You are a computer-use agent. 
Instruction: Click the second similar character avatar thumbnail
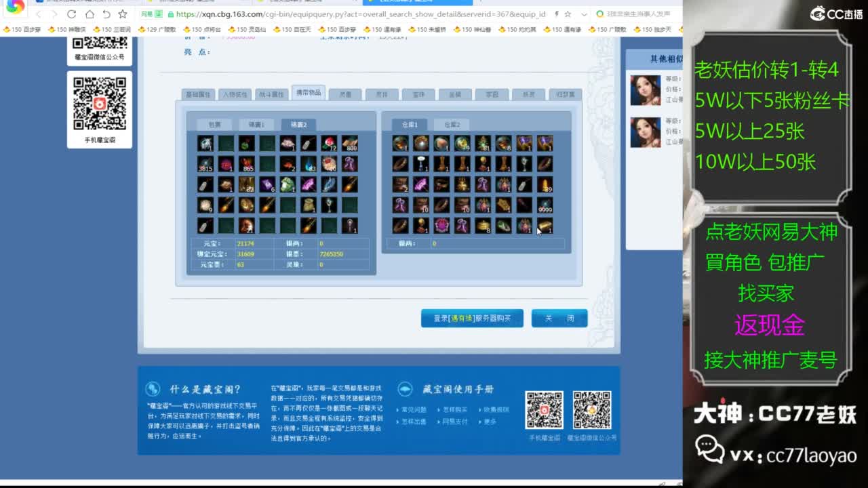pyautogui.click(x=645, y=132)
